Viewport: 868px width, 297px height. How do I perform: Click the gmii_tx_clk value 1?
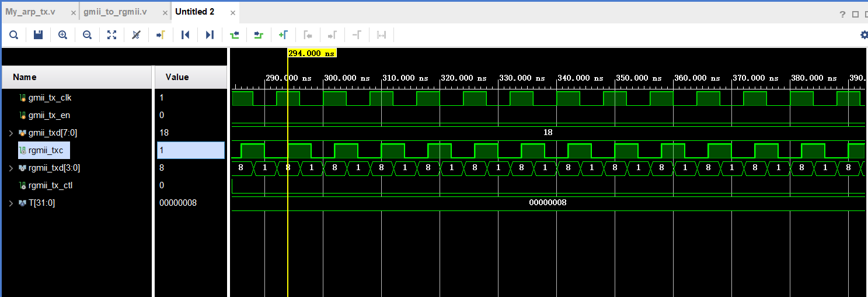[x=162, y=98]
